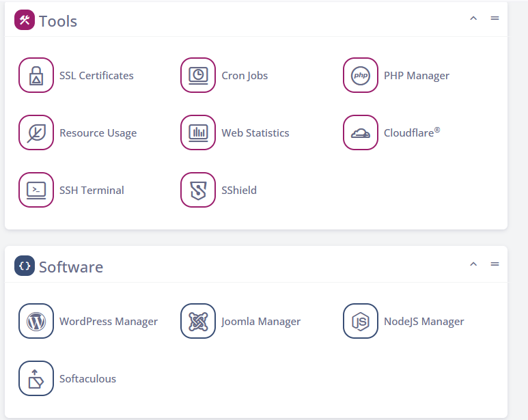Open the Web Statistics bar chart icon

[198, 132]
